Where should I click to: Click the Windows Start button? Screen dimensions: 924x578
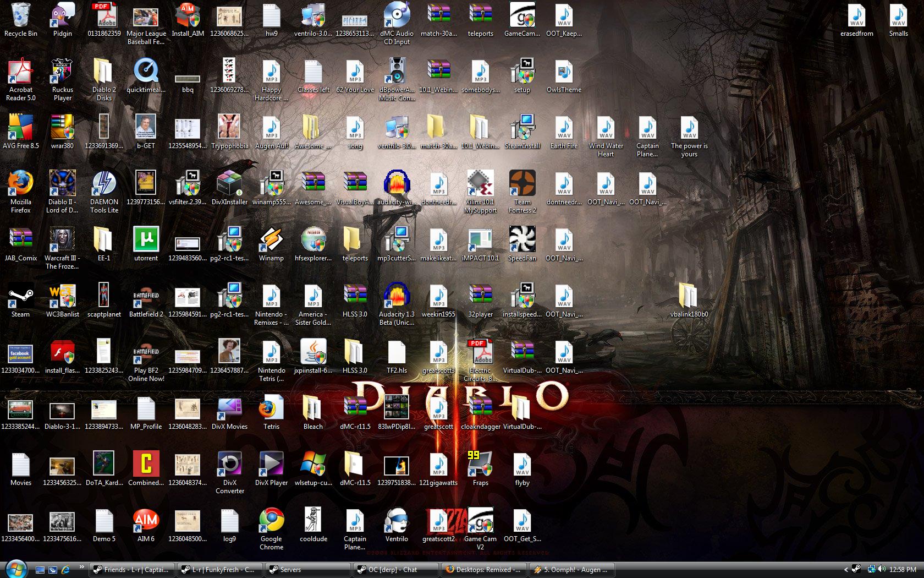pyautogui.click(x=15, y=569)
